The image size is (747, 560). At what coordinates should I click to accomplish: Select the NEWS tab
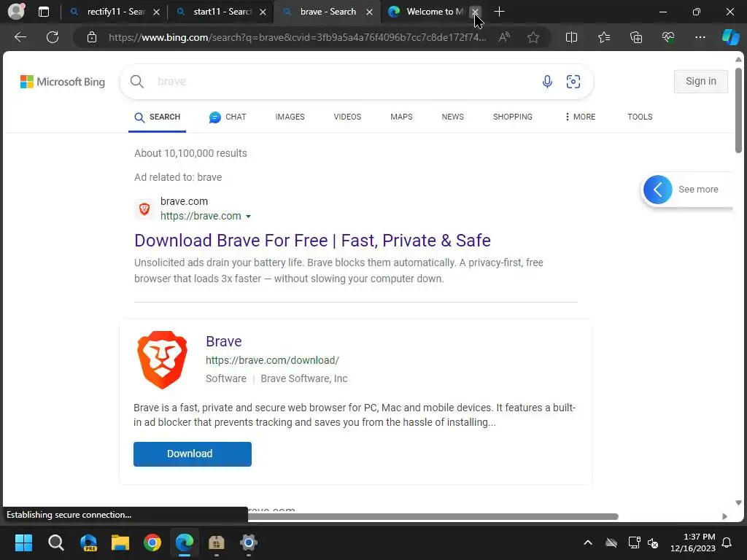click(452, 117)
